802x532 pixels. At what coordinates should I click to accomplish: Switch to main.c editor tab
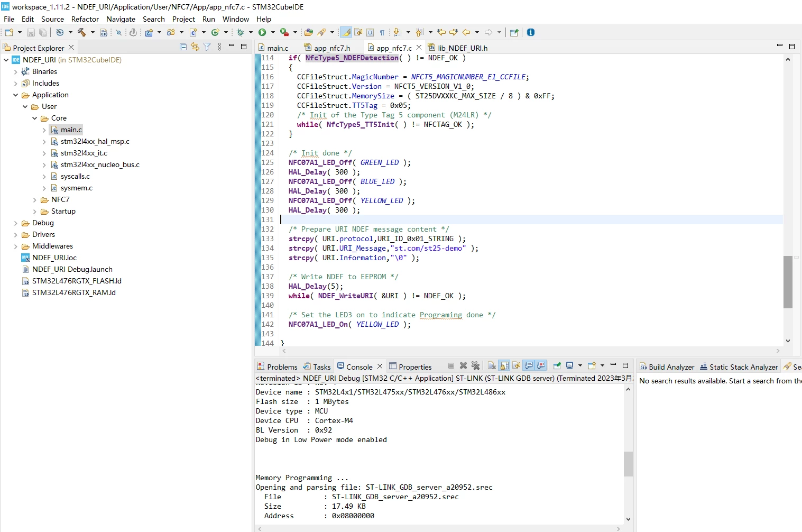[273, 48]
